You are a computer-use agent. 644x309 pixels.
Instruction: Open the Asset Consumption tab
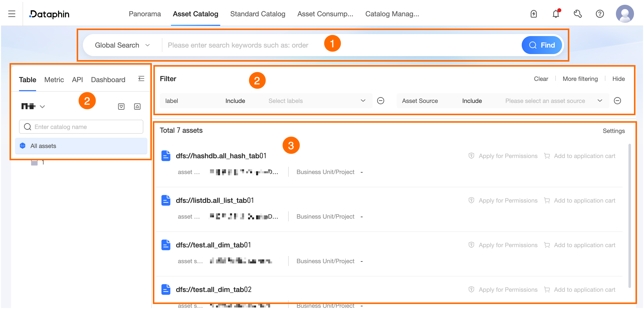pyautogui.click(x=325, y=14)
